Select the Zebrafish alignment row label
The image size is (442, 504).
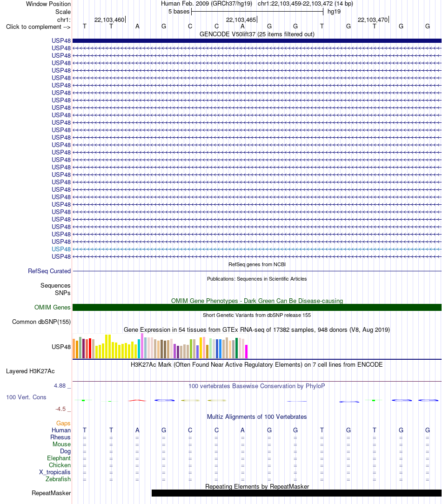[58, 479]
